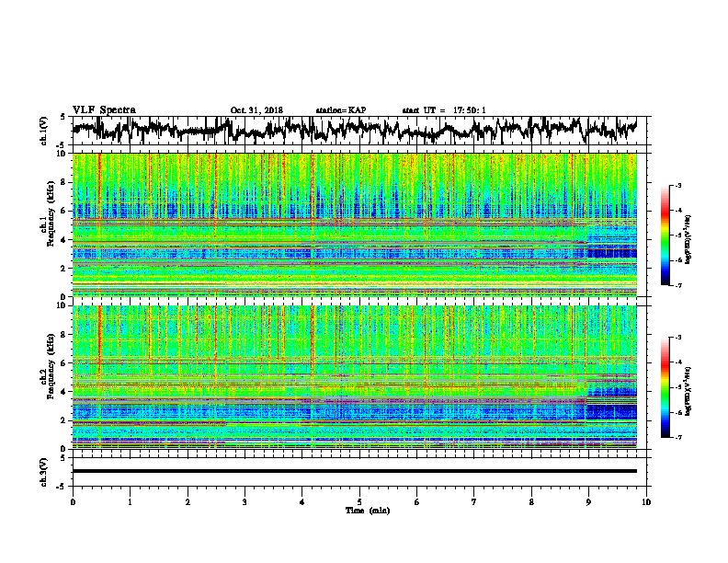The height and width of the screenshot is (563, 728).
Task: Select the ch.2 color bar "log(PSD)" label
Action: tap(688, 391)
